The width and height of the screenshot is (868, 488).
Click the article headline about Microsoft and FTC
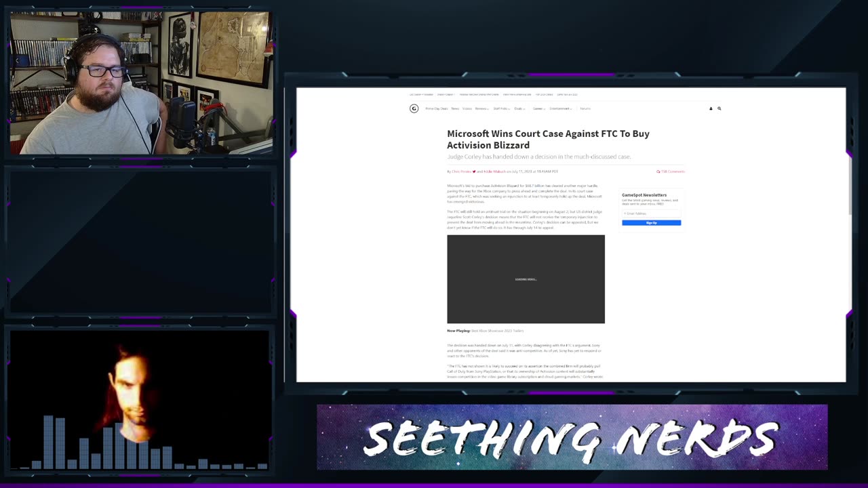click(x=548, y=139)
